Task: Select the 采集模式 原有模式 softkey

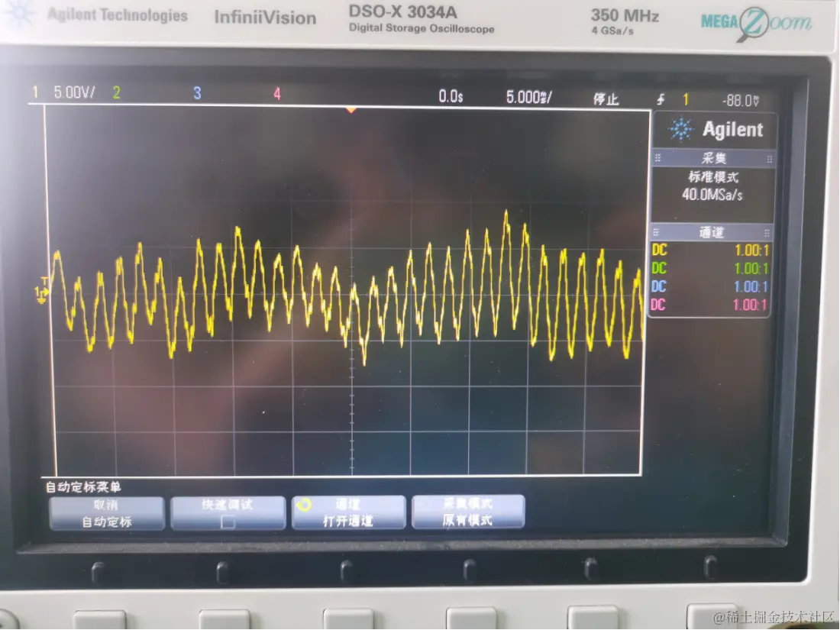Action: (x=468, y=512)
